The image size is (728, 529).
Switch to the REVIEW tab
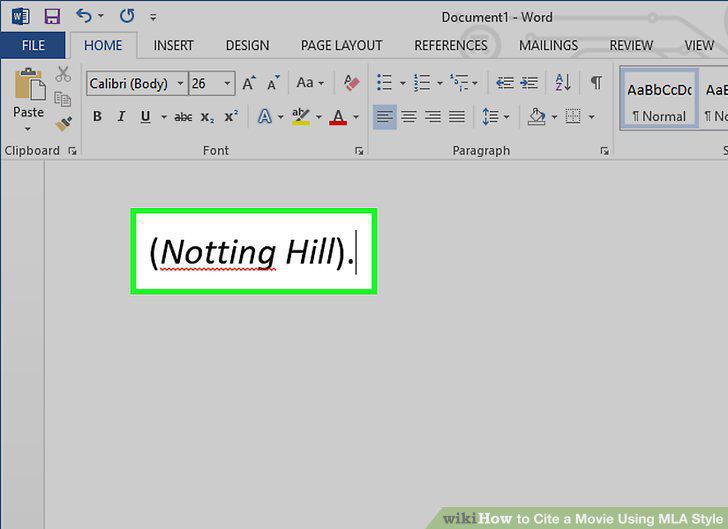[631, 46]
